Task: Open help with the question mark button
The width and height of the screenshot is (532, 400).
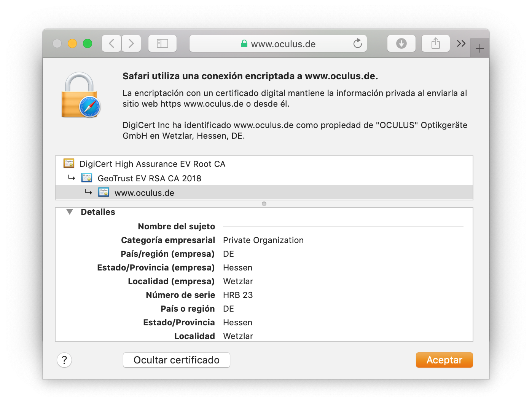Action: pyautogui.click(x=64, y=360)
